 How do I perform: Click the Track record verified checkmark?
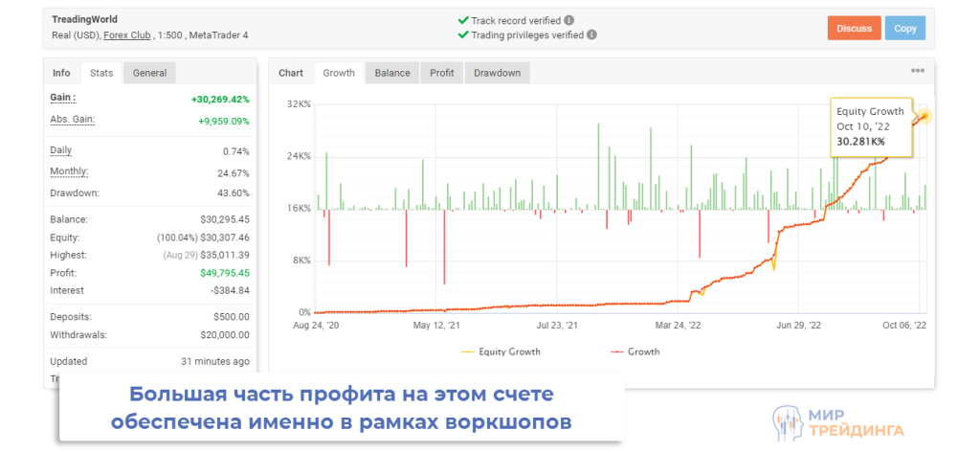pos(463,19)
